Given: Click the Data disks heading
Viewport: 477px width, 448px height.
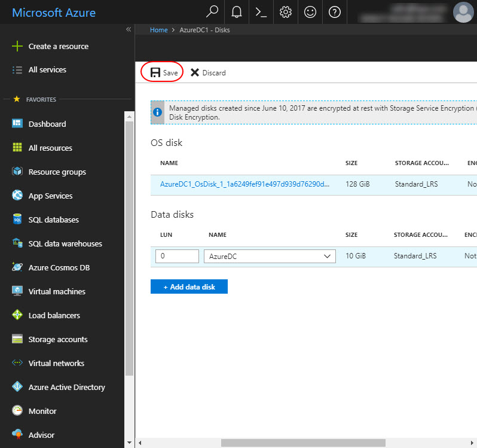Looking at the screenshot, I should (172, 215).
